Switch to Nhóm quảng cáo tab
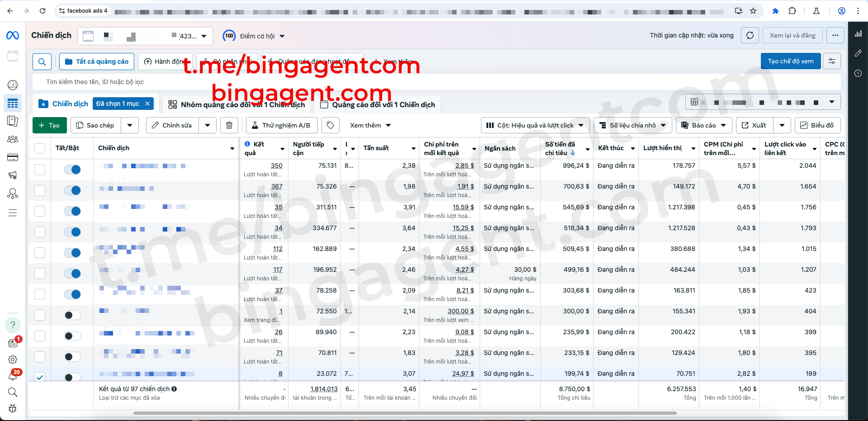Screen dimensions: 868x421 coord(236,104)
